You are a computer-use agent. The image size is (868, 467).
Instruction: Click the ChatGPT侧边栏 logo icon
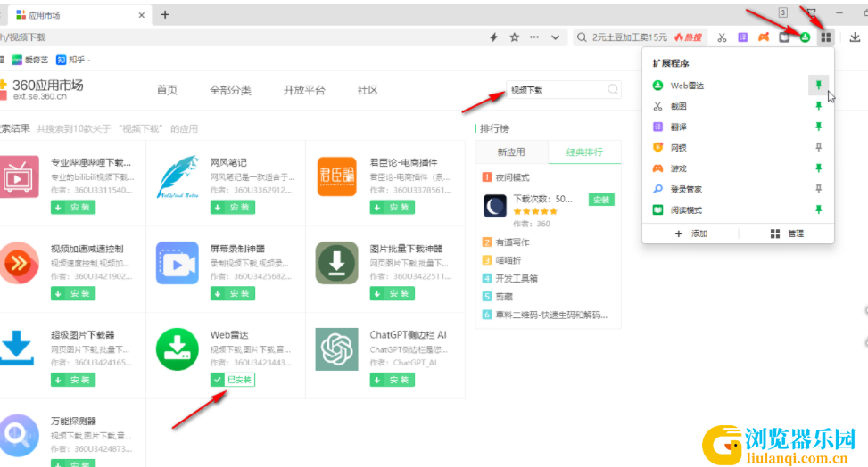click(x=336, y=349)
